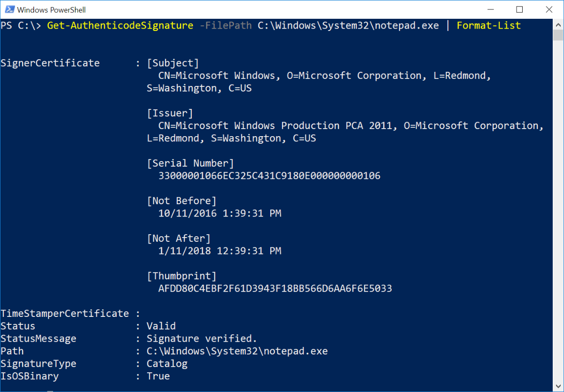Click the "Signature verified." status message
Image resolution: width=564 pixels, height=392 pixels.
[202, 338]
